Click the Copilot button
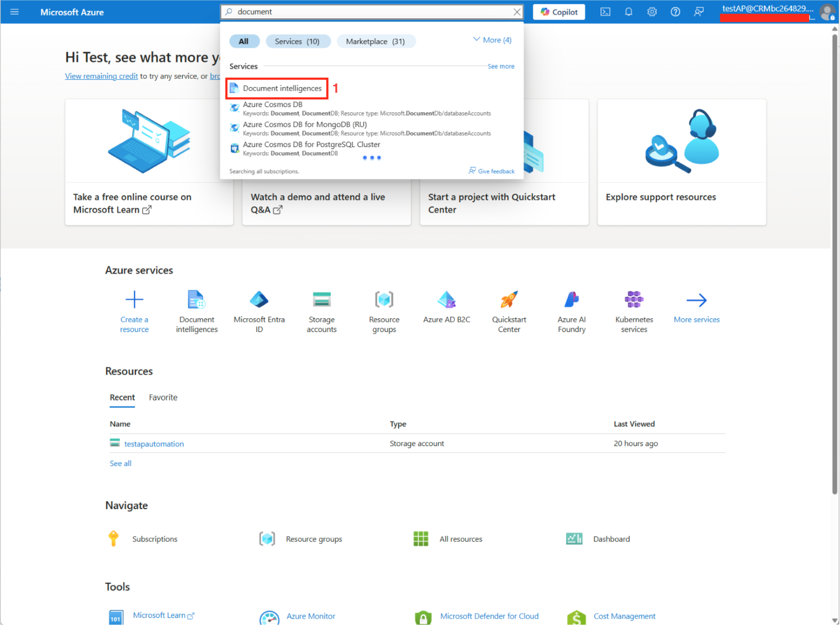Screen dimensions: 840x634 [x=559, y=12]
